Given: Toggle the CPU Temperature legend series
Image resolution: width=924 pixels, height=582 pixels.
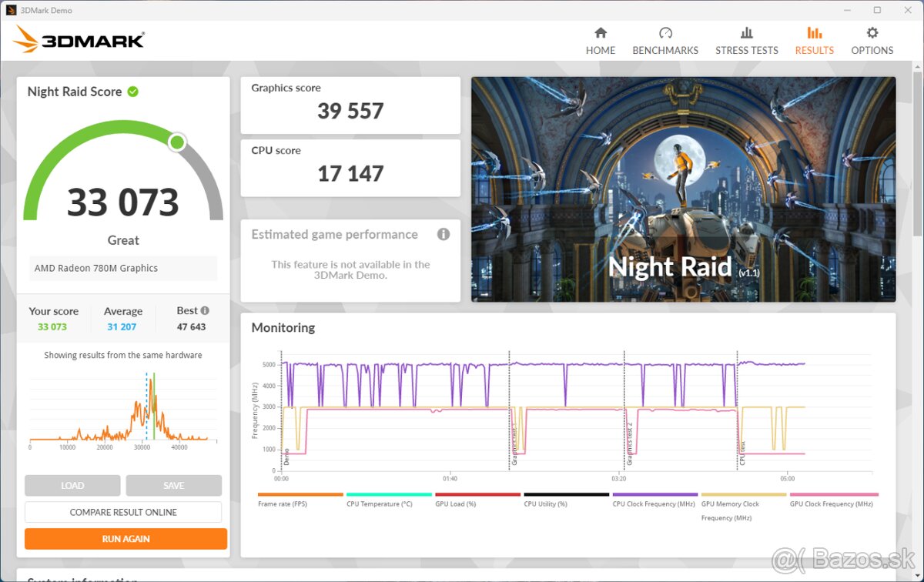Looking at the screenshot, I should tap(379, 503).
